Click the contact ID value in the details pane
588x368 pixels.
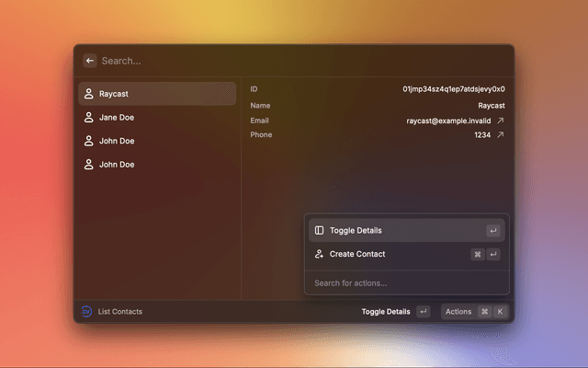point(453,89)
